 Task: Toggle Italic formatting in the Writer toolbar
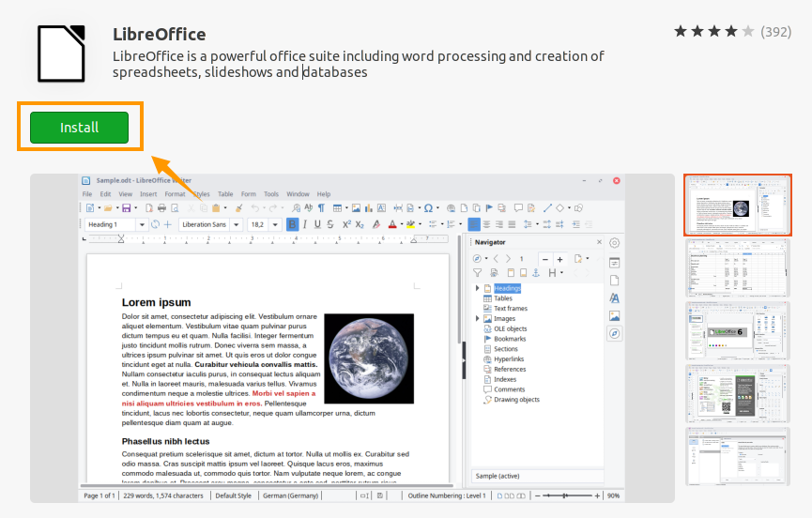click(x=305, y=224)
